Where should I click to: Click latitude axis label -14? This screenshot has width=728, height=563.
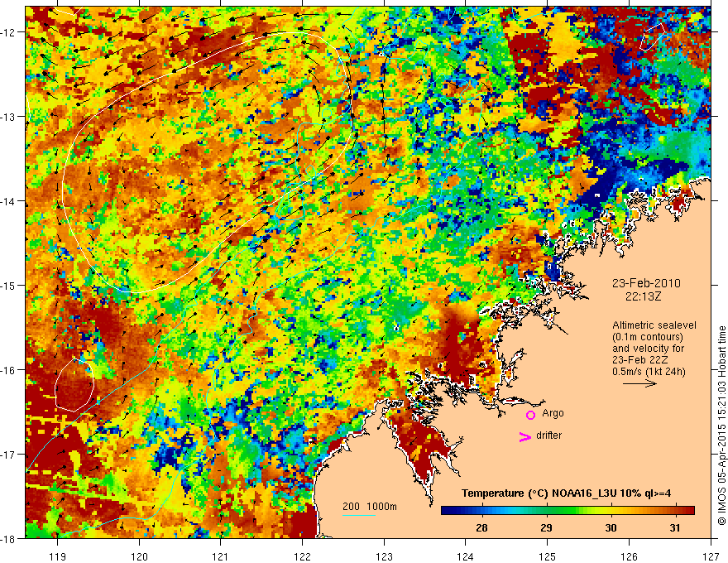pos(9,201)
